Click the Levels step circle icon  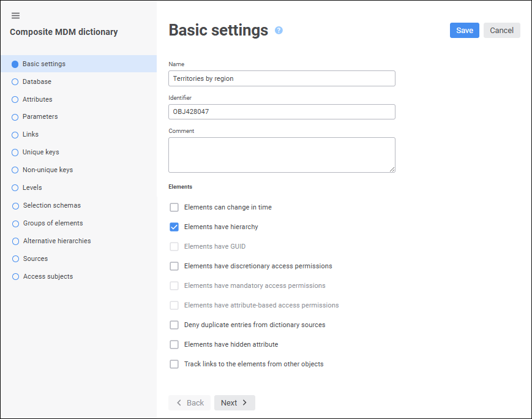(15, 188)
